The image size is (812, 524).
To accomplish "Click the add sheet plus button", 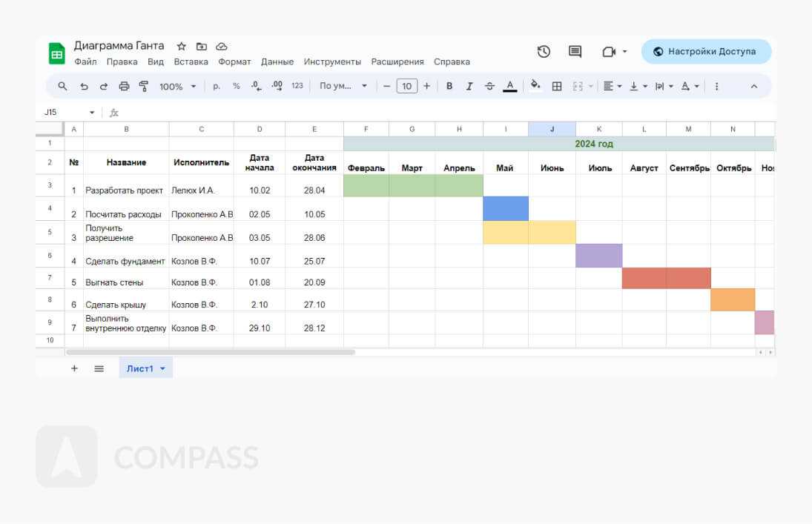I will click(74, 368).
